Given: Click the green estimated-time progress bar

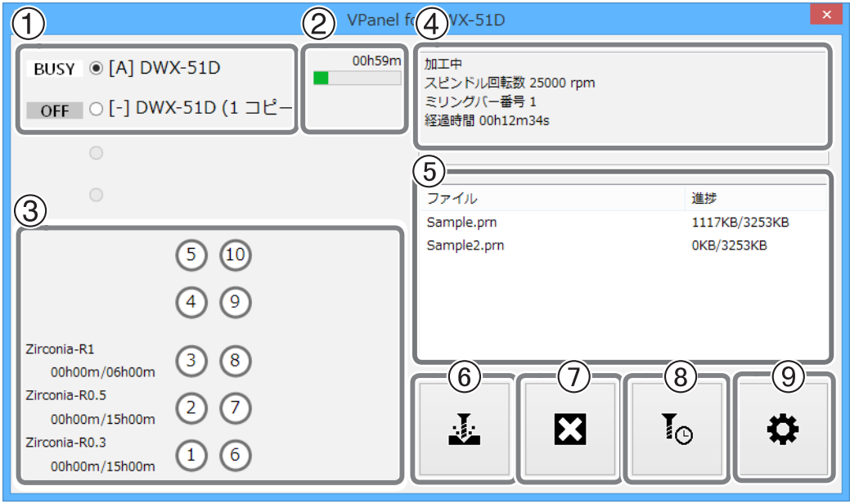Looking at the screenshot, I should tap(358, 78).
